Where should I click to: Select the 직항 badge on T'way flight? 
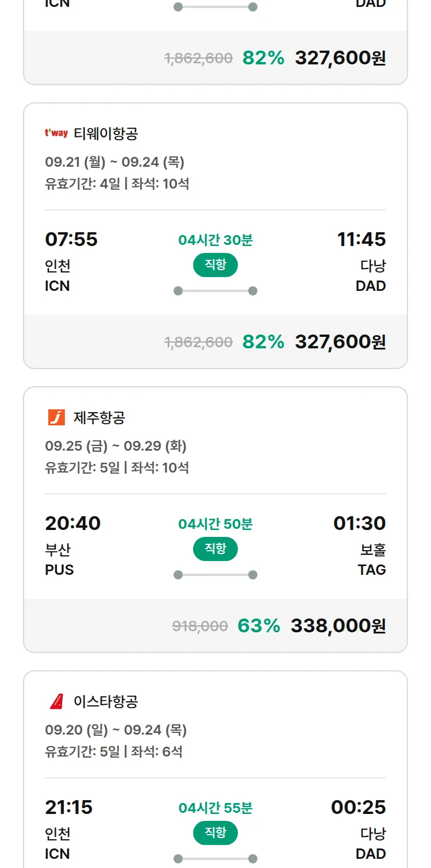point(215,265)
